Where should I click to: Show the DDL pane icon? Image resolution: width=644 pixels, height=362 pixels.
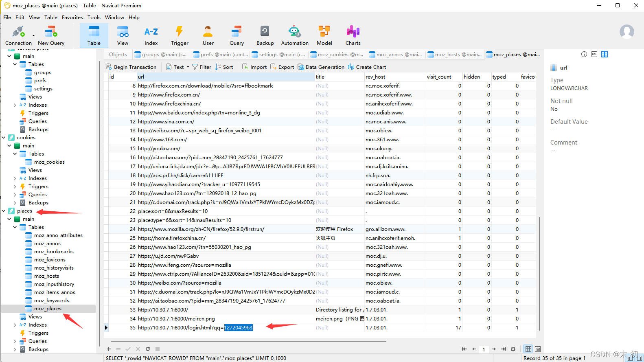(594, 54)
